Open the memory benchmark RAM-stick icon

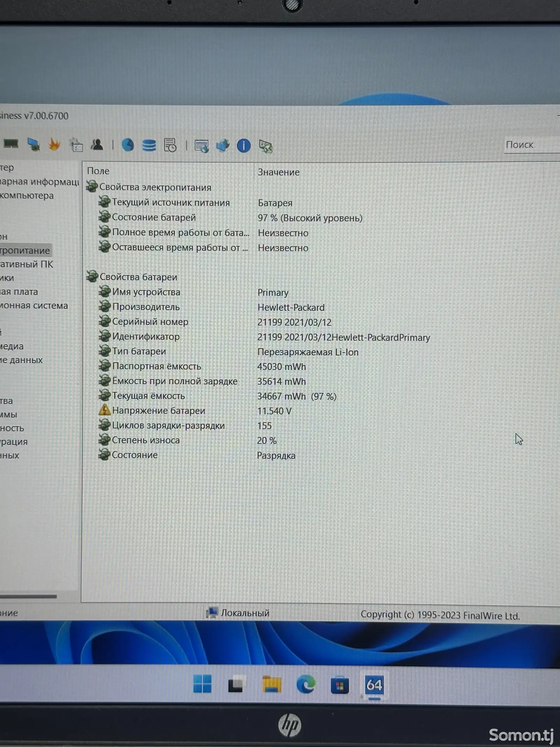click(11, 144)
